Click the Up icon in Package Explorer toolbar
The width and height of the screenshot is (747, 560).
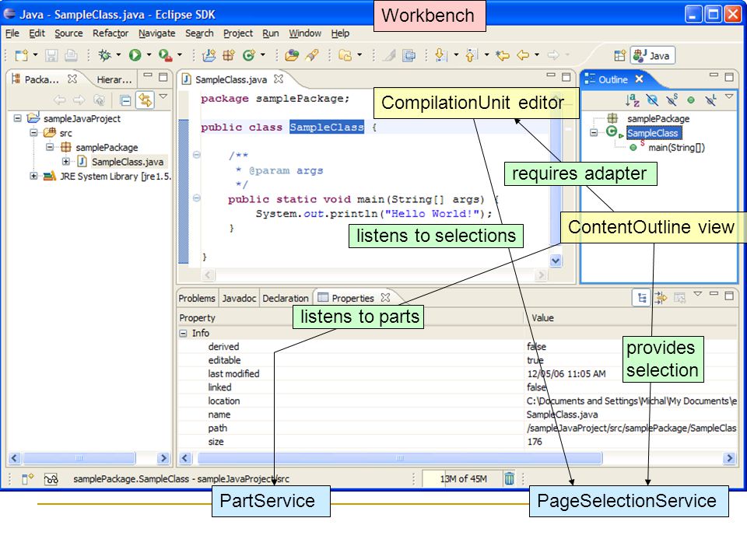[99, 100]
